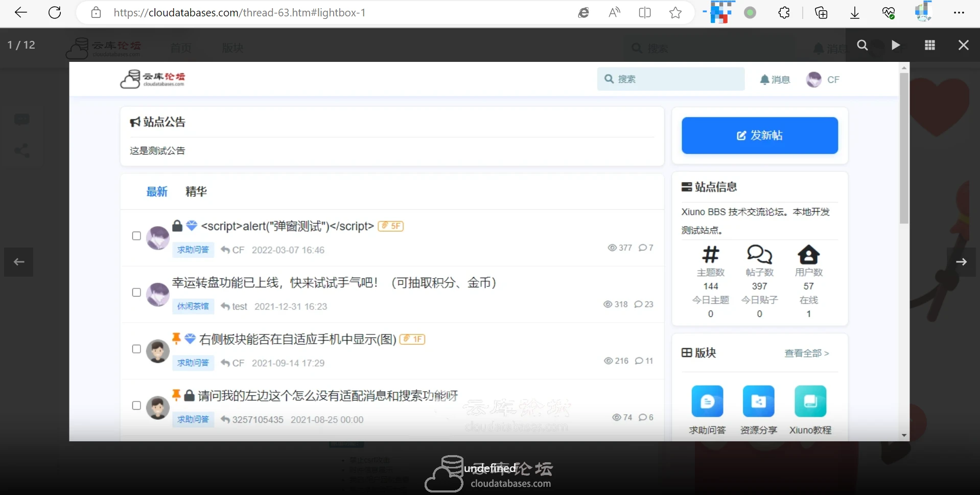
Task: Open the 幸运转盘功能已上线 thread title
Action: (x=334, y=283)
